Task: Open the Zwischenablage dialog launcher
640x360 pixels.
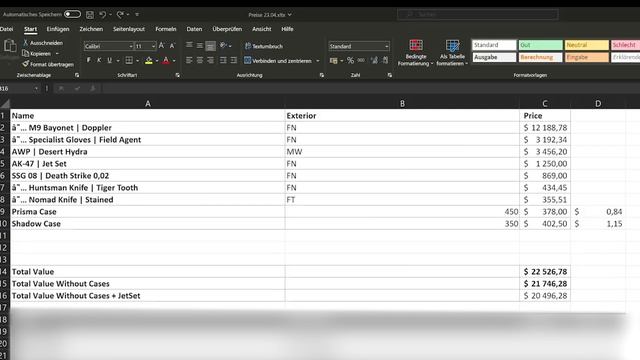Action: point(77,75)
